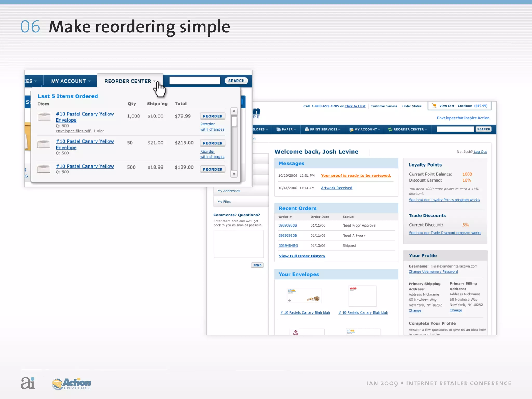Click the scrollbar thumb in Last 5 Items list
Screen dimensions: 532x399
pos(234,121)
